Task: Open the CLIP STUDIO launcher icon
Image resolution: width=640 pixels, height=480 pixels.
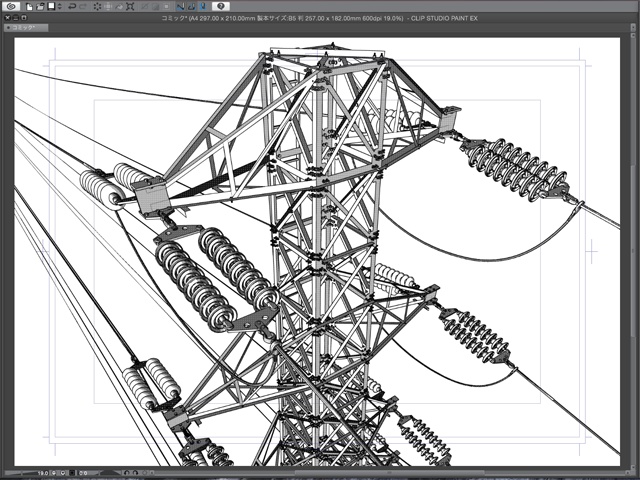Action: [9, 6]
